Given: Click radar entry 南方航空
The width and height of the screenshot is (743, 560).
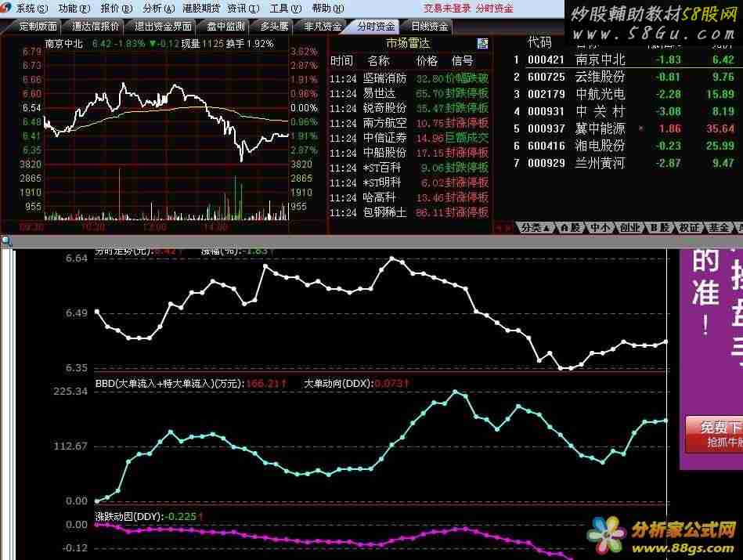Looking at the screenshot, I should [x=409, y=123].
